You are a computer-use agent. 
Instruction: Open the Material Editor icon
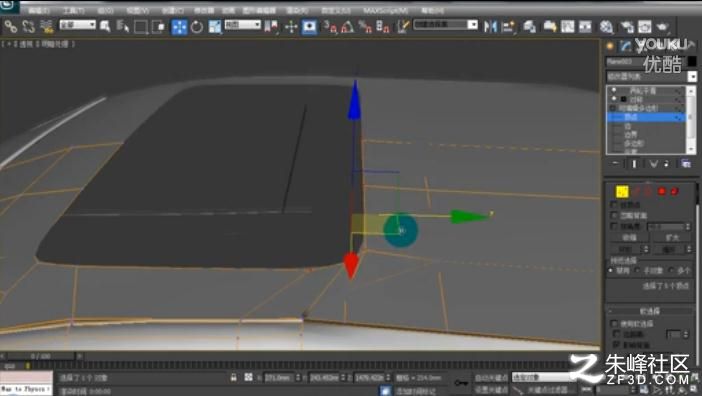click(x=606, y=26)
